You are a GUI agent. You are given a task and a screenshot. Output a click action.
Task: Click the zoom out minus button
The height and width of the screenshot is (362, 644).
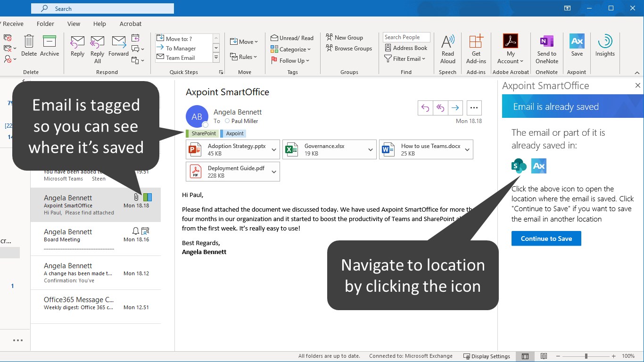tap(559, 356)
